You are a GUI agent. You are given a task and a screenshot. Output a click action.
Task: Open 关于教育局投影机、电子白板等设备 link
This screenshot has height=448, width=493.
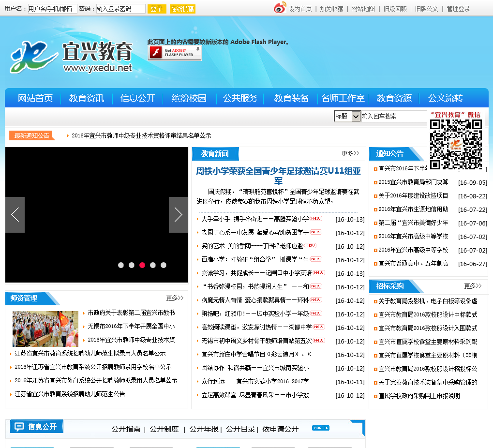tap(428, 301)
